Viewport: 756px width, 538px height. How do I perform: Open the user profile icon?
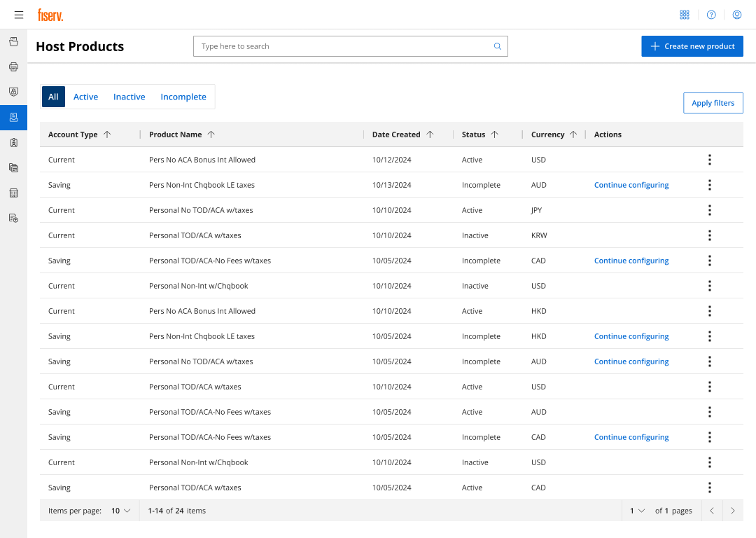click(x=736, y=15)
